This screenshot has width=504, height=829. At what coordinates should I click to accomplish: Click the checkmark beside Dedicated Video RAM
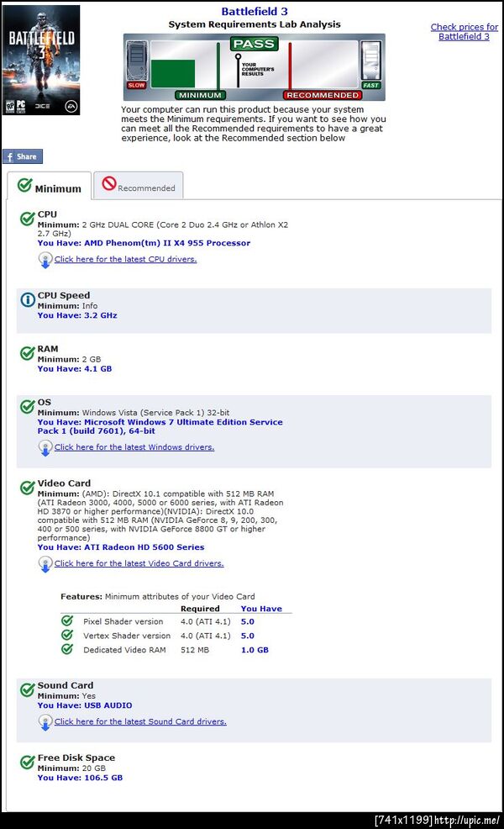click(67, 649)
